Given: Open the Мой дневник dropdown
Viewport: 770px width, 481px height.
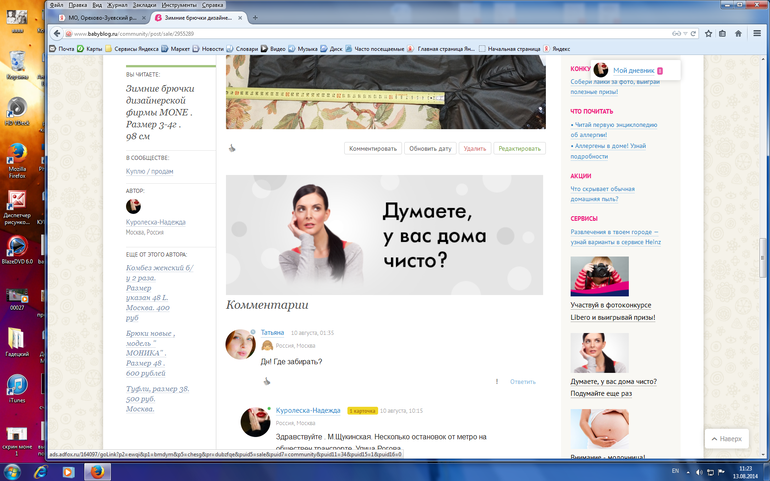Looking at the screenshot, I should [636, 70].
